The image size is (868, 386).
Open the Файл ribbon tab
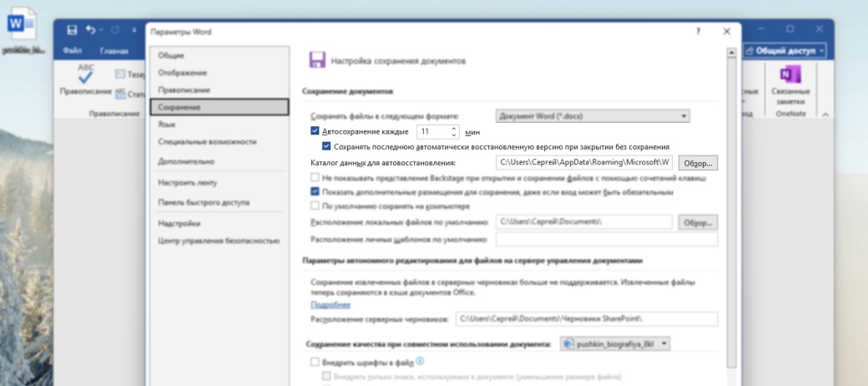coord(73,51)
